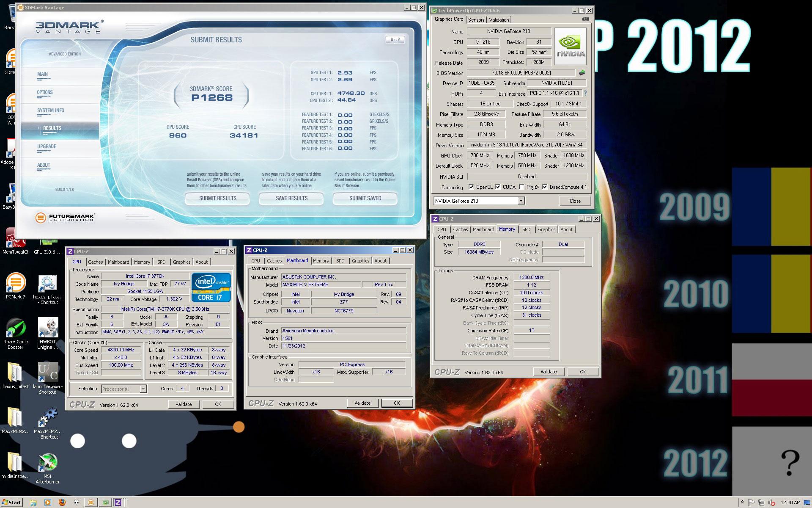Screen dimensions: 812x508
Task: Toggle CUDA checkbox in GPU-Z
Action: tap(498, 187)
